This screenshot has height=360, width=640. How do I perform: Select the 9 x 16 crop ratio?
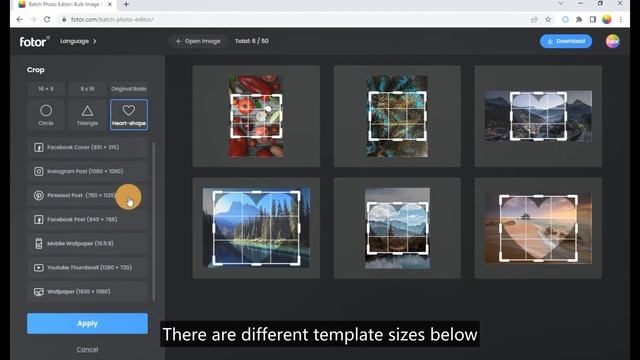point(87,89)
